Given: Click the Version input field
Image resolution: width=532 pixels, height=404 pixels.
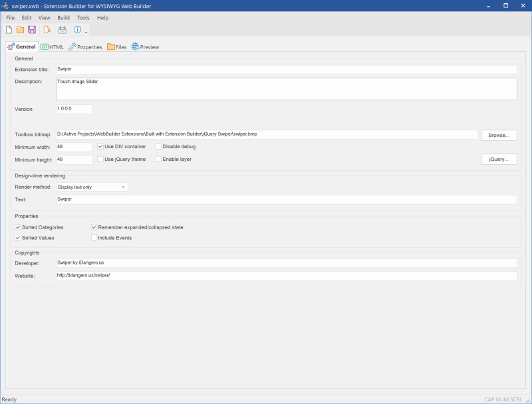Looking at the screenshot, I should 73,108.
